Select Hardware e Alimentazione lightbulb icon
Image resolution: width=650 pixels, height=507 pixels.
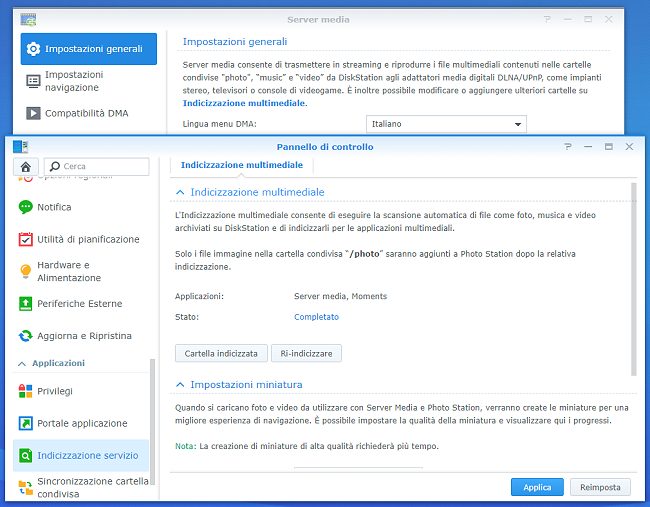[26, 271]
